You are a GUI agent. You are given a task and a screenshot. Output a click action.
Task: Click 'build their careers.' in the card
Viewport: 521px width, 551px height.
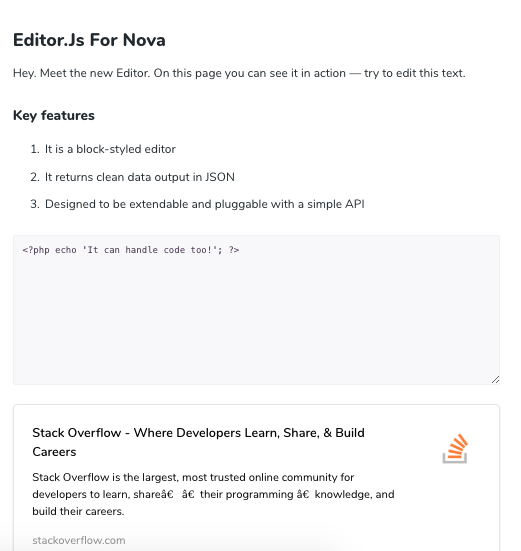78,511
